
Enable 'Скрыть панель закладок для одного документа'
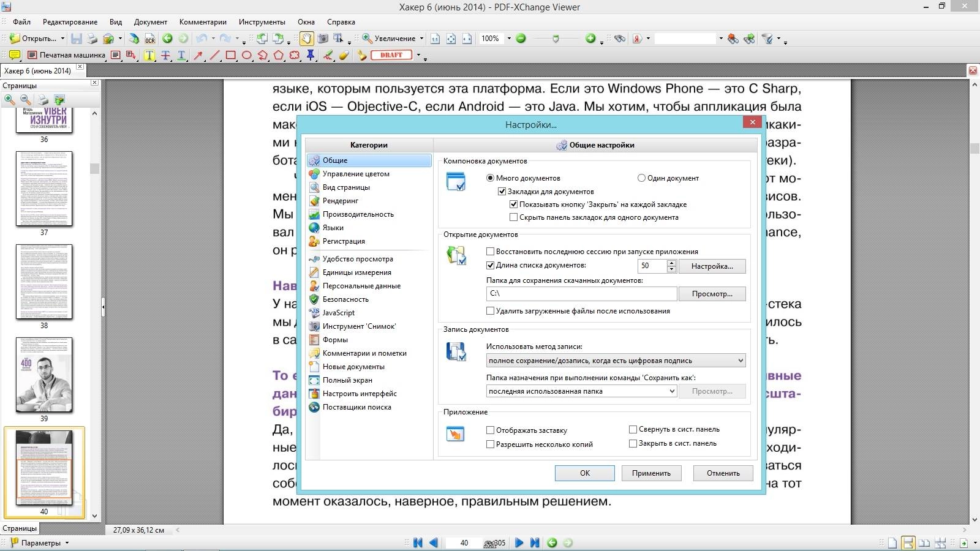[513, 217]
